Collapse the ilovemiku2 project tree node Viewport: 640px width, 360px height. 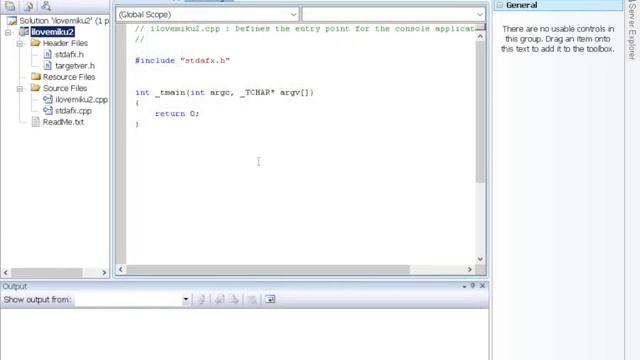[8, 32]
